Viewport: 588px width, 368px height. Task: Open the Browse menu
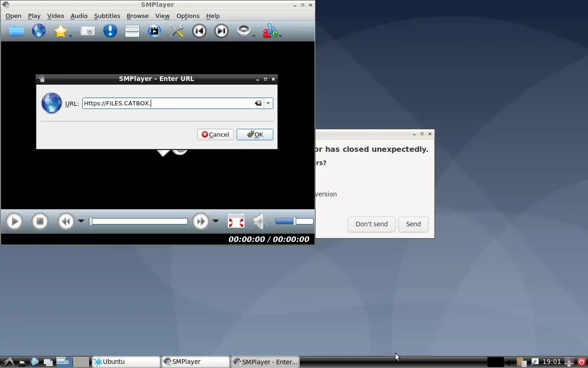(x=138, y=16)
